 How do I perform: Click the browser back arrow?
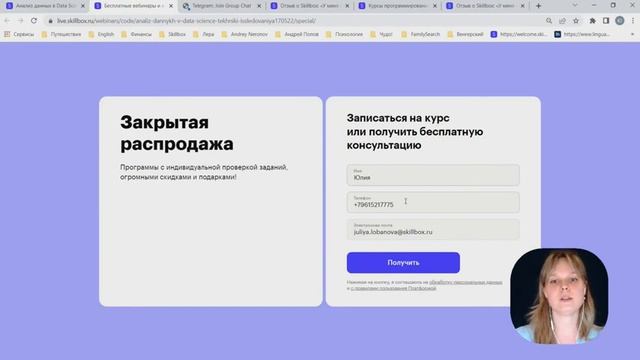click(x=7, y=20)
